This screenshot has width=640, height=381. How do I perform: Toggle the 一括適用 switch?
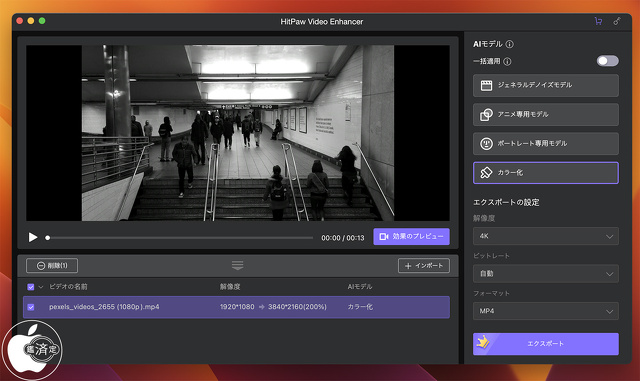[607, 61]
